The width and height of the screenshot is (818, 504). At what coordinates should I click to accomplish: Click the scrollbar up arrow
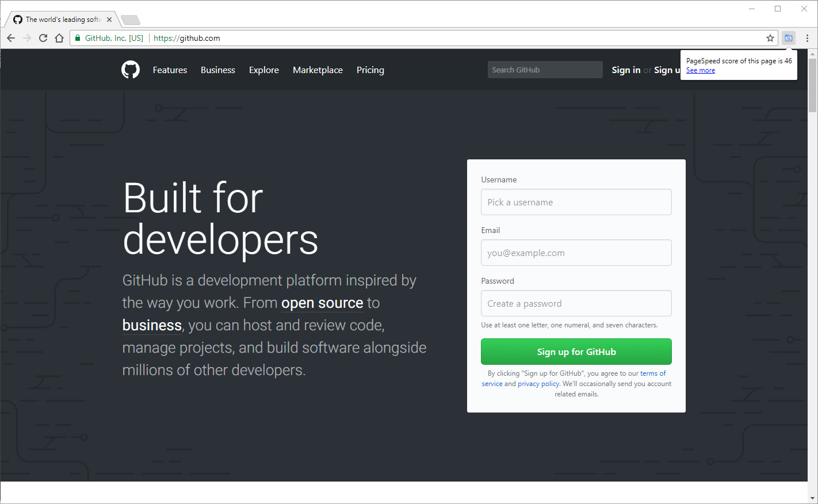pyautogui.click(x=812, y=54)
